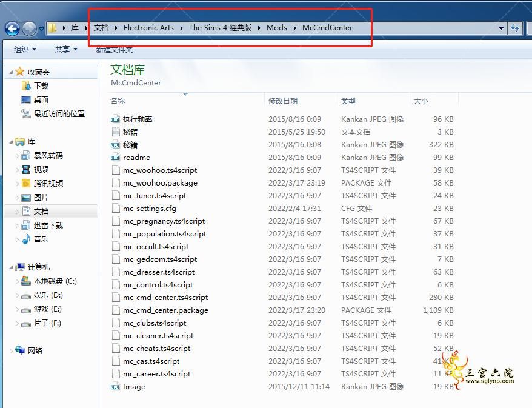The width and height of the screenshot is (532, 408).
Task: Select file mc_dresser.ts4script
Action: click(x=159, y=272)
